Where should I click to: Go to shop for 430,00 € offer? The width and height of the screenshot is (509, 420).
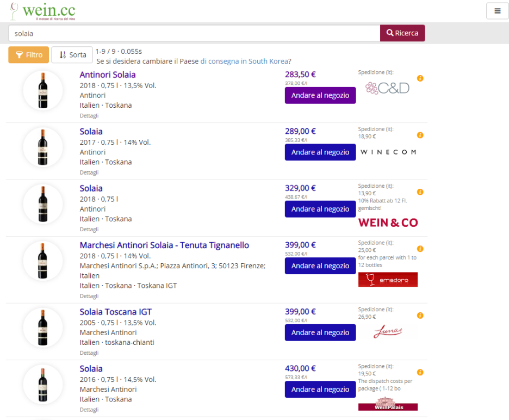click(320, 389)
